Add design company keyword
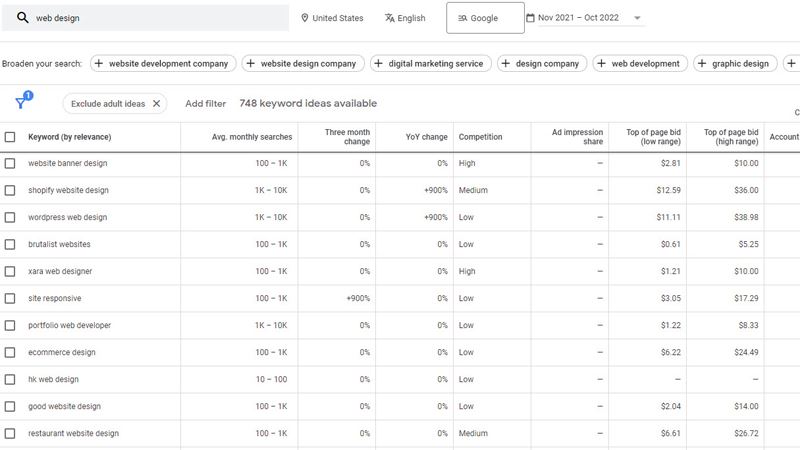This screenshot has height=450, width=800. coord(542,63)
